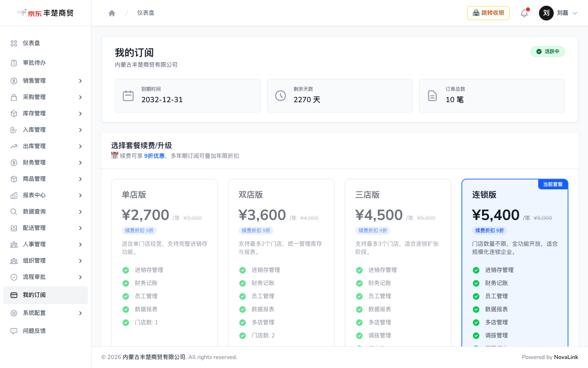Expand the 报表中心 submenu chevron
588x368 pixels.
(x=80, y=195)
